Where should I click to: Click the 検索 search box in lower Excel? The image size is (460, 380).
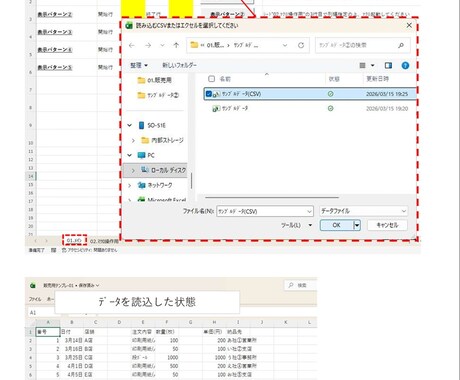(300, 285)
